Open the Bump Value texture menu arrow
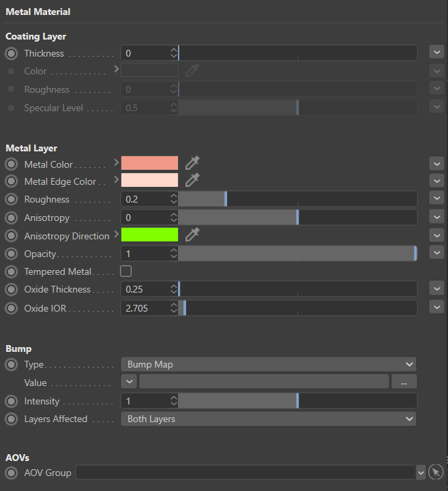This screenshot has height=491, width=448. click(129, 382)
